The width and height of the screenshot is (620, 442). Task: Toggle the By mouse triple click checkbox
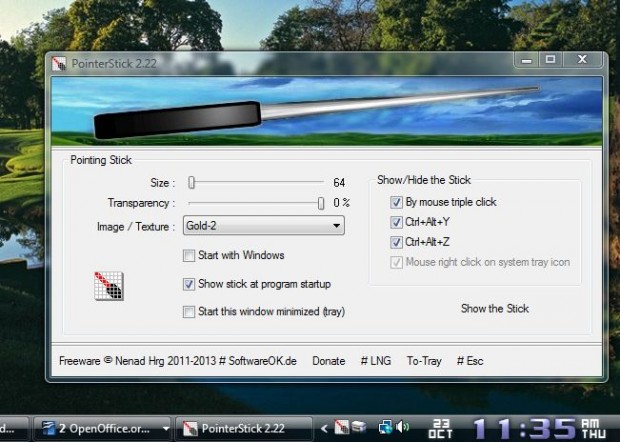point(396,202)
